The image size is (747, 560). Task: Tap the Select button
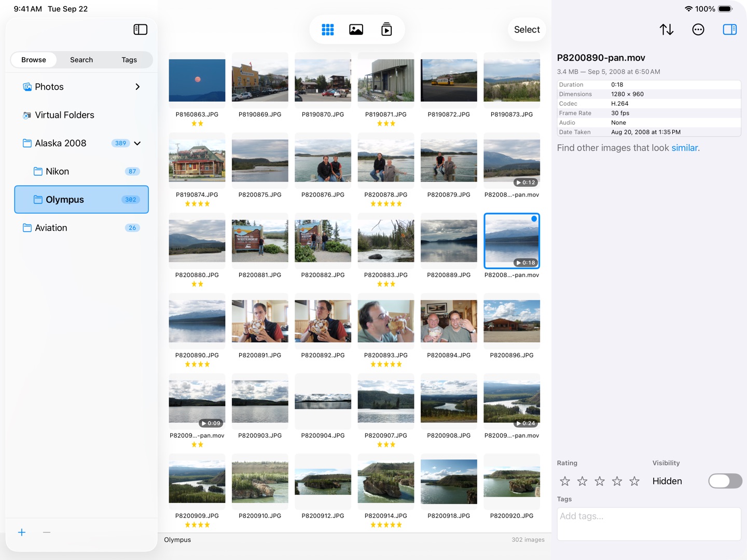(527, 30)
